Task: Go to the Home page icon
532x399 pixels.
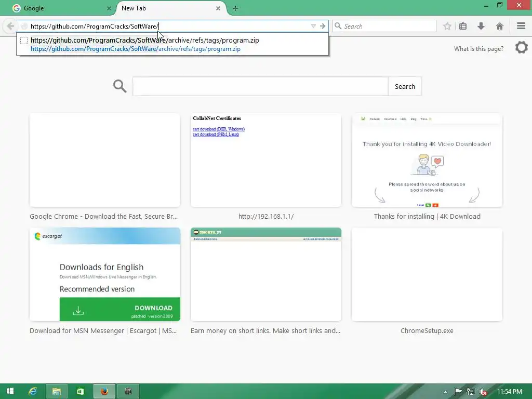Action: click(499, 26)
